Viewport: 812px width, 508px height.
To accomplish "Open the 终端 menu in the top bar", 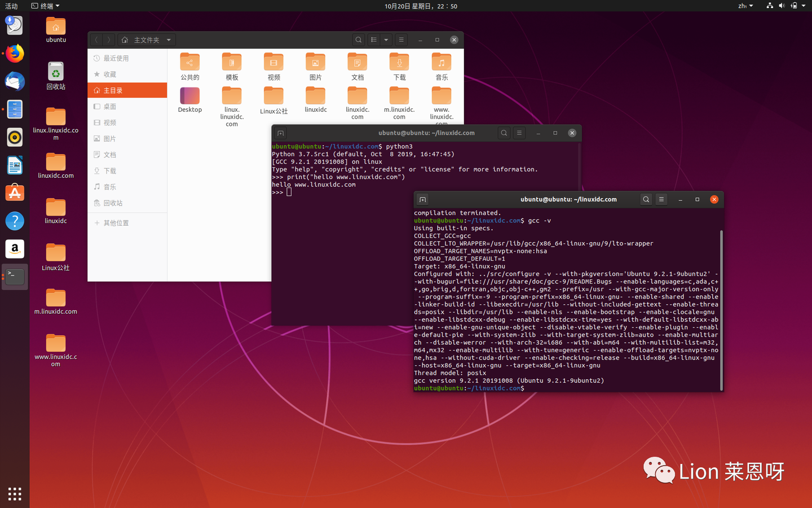I will 45,6.
